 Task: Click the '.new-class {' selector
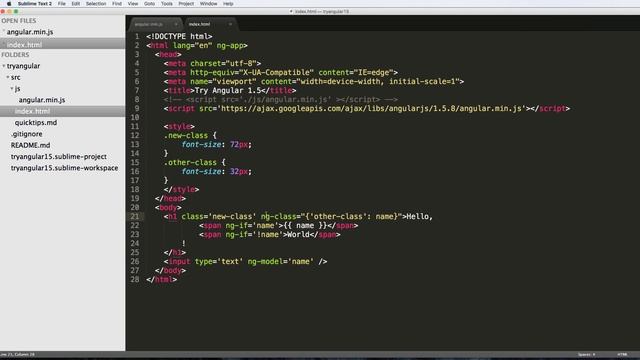[190, 136]
